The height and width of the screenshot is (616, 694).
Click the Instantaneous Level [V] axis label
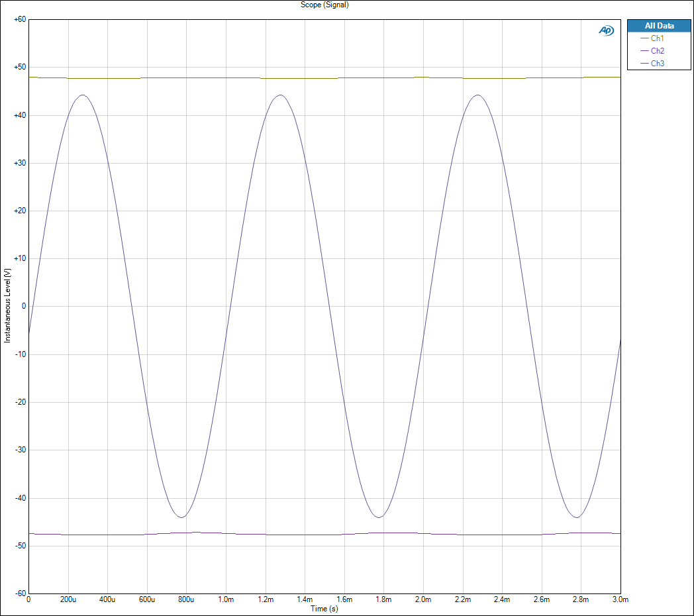[7, 305]
